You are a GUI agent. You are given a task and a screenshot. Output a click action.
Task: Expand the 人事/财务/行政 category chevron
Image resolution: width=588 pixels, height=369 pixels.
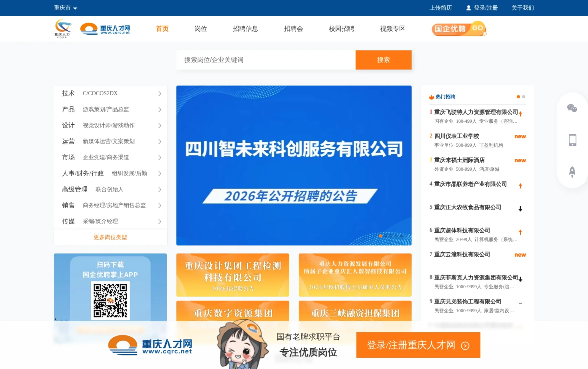160,174
